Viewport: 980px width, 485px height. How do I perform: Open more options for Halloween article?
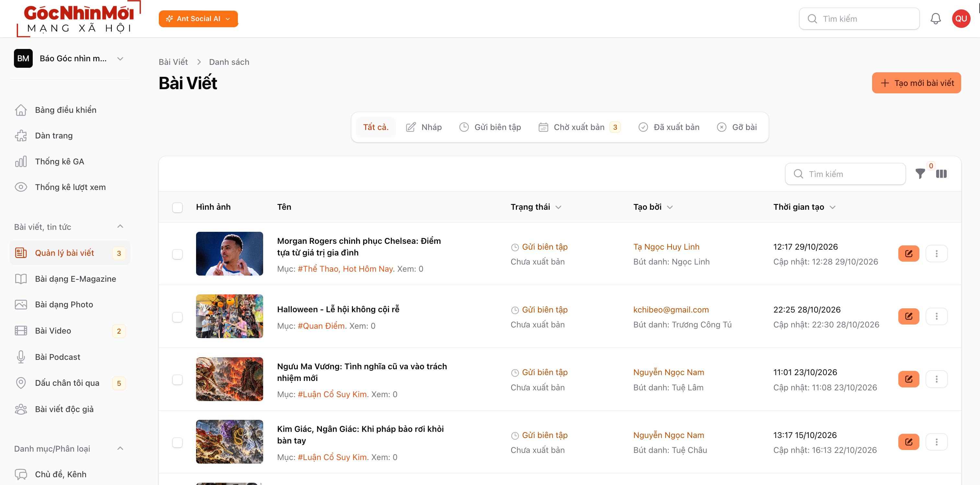tap(936, 316)
